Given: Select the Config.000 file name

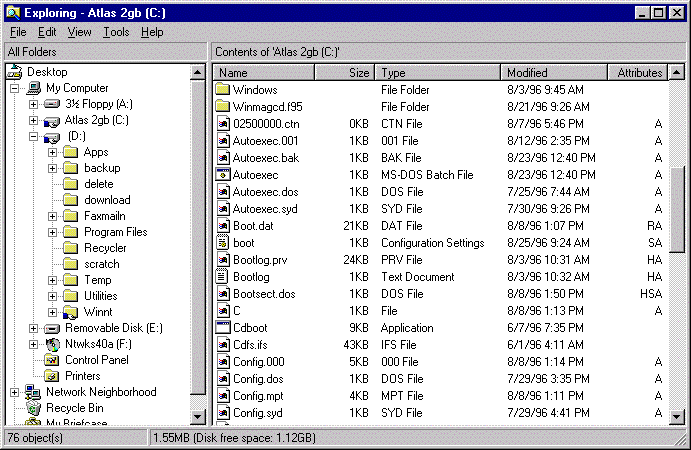Looking at the screenshot, I should pyautogui.click(x=259, y=362).
